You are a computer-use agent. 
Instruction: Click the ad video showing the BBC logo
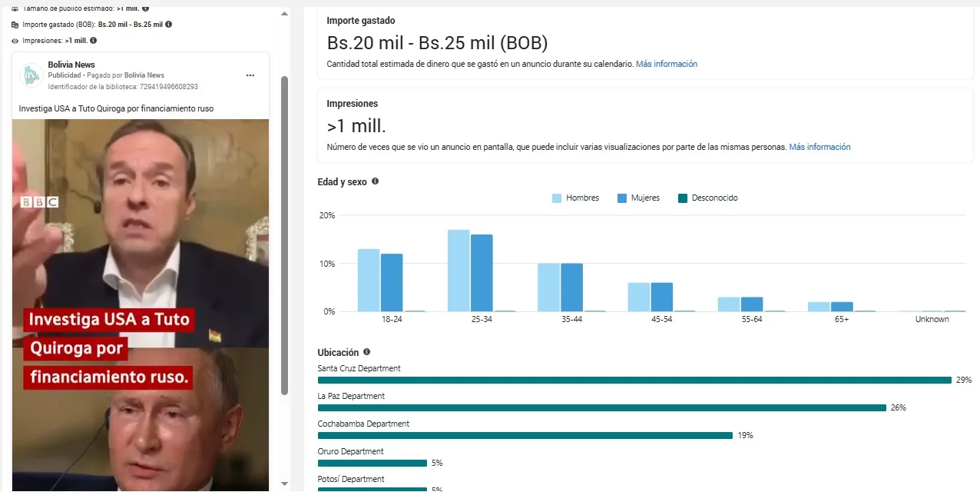pyautogui.click(x=141, y=305)
